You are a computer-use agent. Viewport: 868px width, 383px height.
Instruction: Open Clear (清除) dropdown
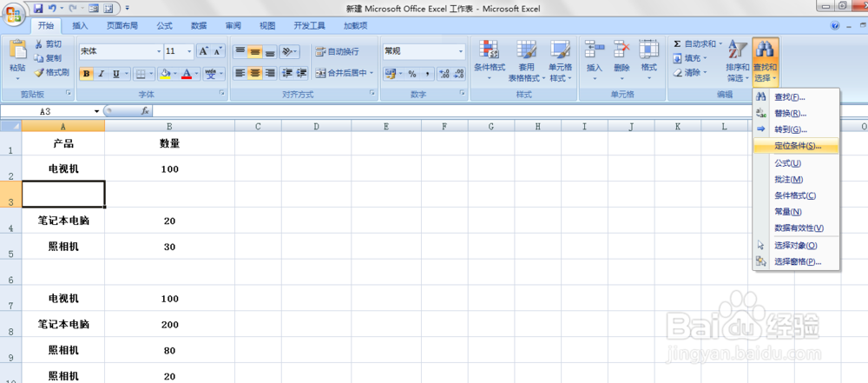pos(690,73)
